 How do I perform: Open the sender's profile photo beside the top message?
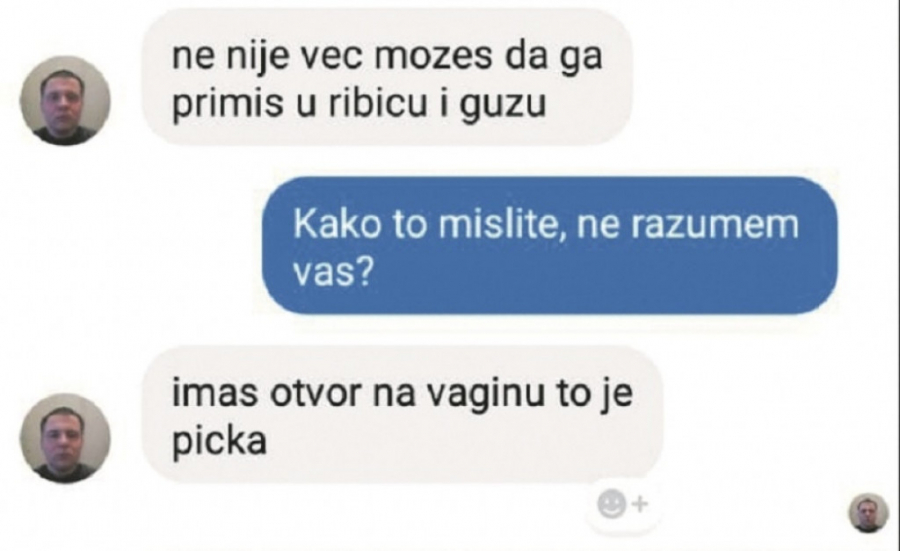(65, 100)
